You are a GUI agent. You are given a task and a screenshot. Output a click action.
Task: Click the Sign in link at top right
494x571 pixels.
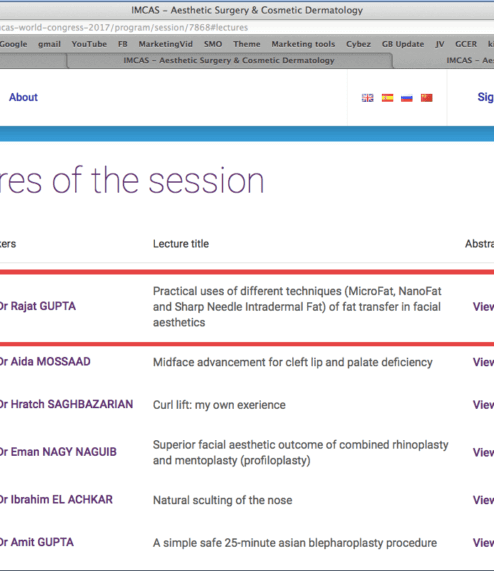(486, 97)
